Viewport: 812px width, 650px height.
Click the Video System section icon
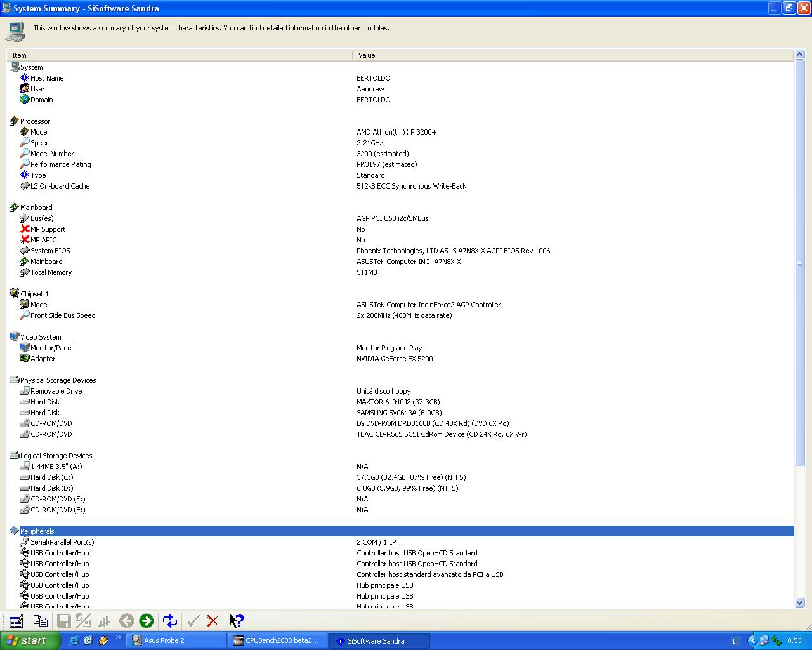(x=15, y=336)
